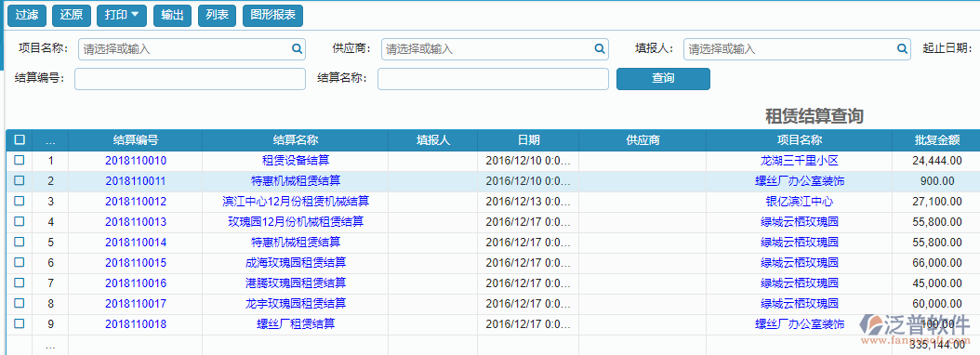Open the 龙湖三千里小区 project link
980x355 pixels.
click(800, 161)
